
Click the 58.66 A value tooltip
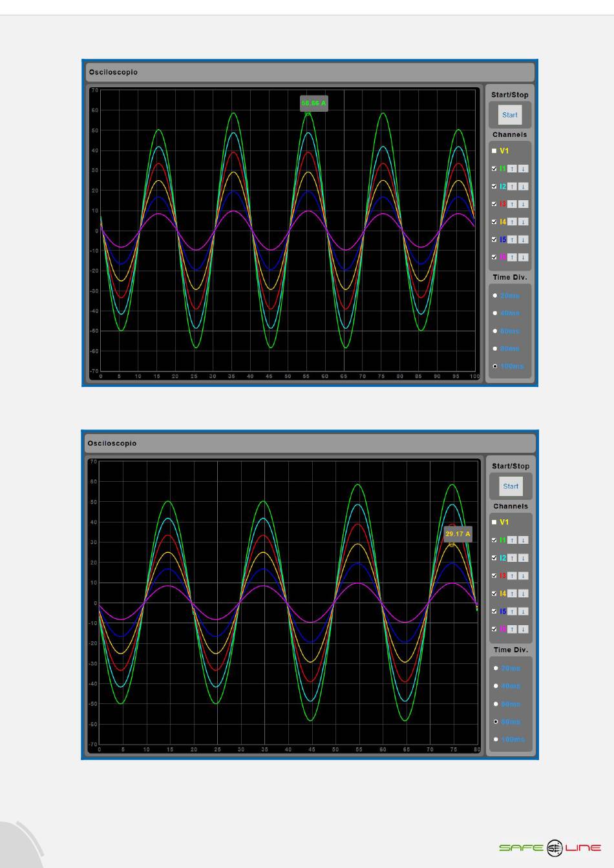click(x=314, y=103)
